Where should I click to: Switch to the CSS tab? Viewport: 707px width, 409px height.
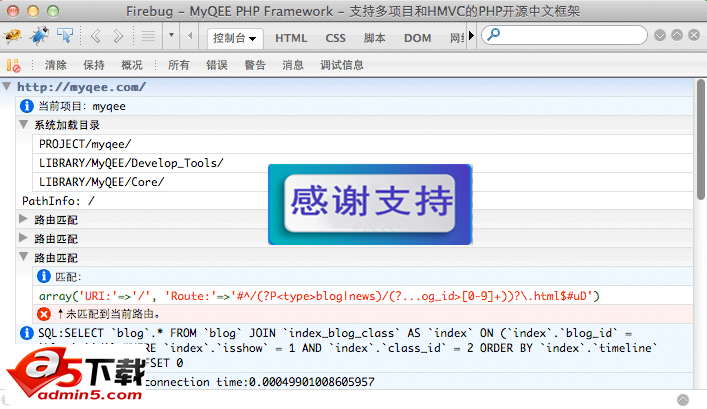(335, 38)
